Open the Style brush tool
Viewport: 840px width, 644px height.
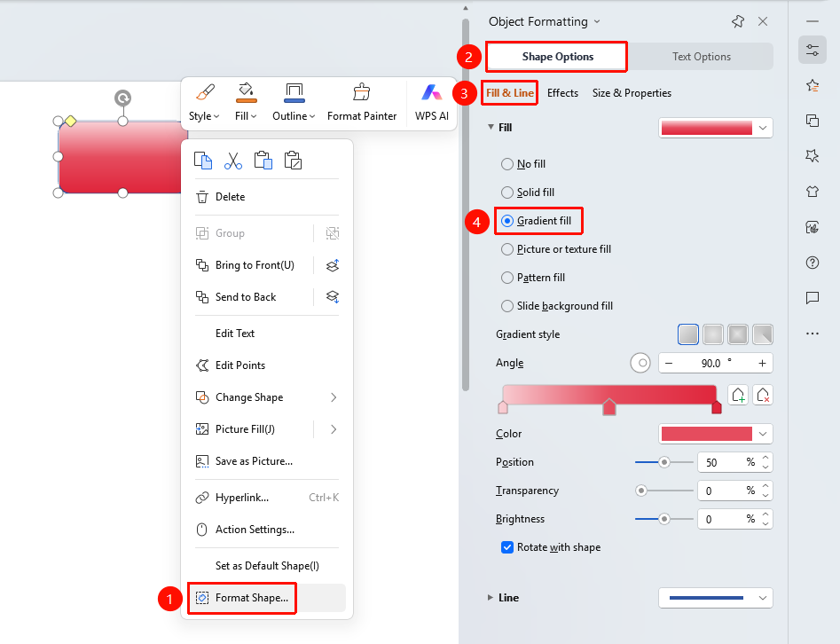click(204, 102)
